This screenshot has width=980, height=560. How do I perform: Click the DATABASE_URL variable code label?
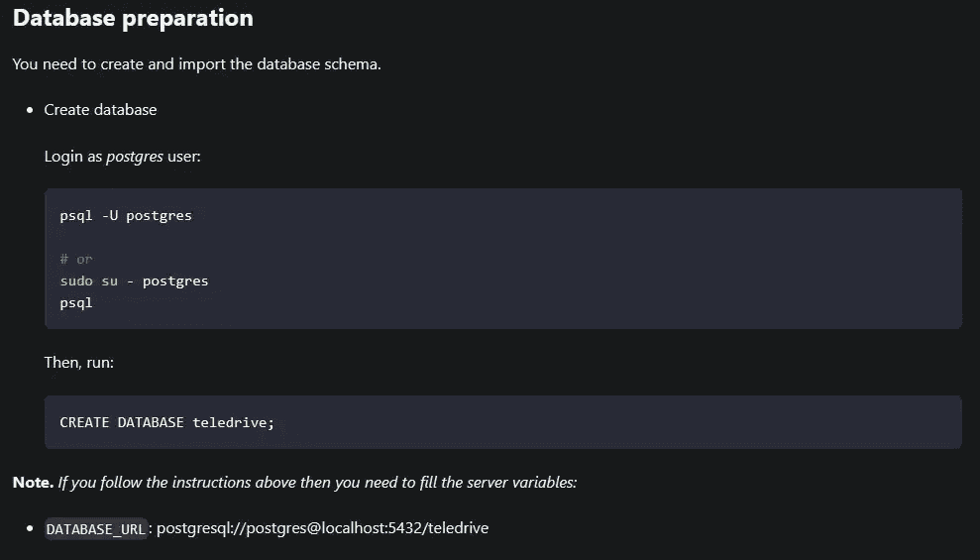tap(96, 528)
